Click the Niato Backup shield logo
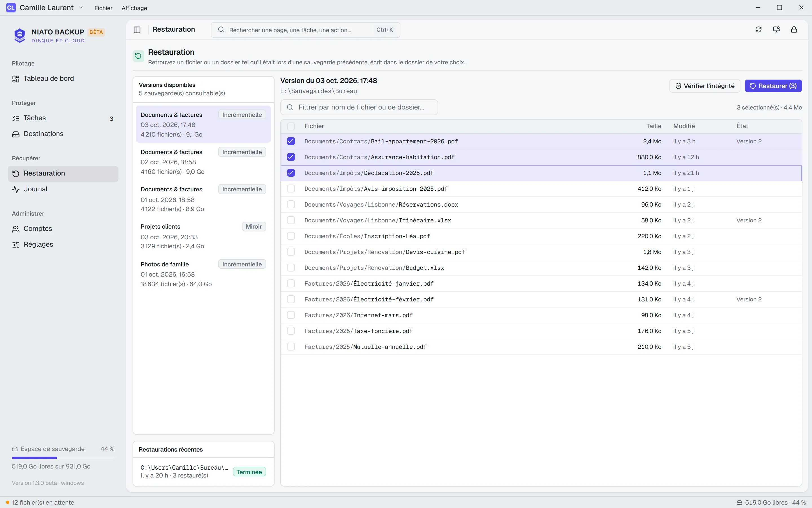 click(x=20, y=35)
